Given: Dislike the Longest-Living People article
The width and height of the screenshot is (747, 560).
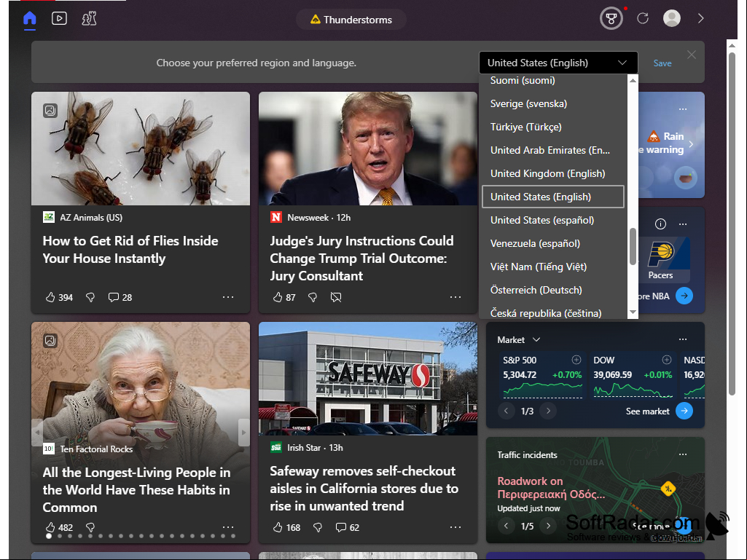Looking at the screenshot, I should pyautogui.click(x=90, y=527).
